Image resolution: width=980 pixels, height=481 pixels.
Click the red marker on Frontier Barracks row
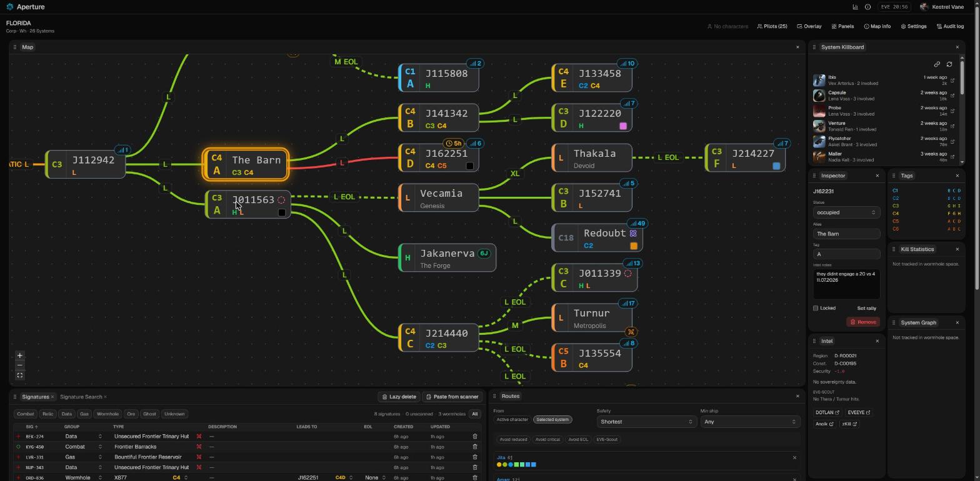[x=199, y=447]
